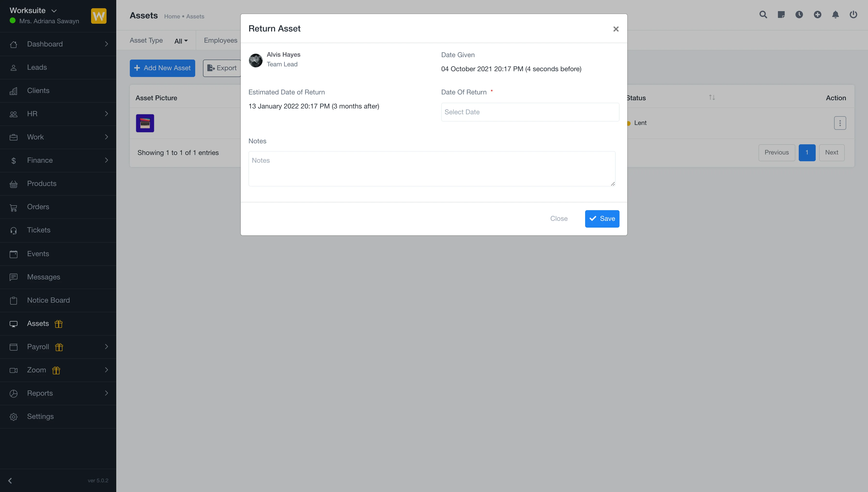Go to Notice Board in sidebar
This screenshot has height=492, width=868.
[48, 300]
